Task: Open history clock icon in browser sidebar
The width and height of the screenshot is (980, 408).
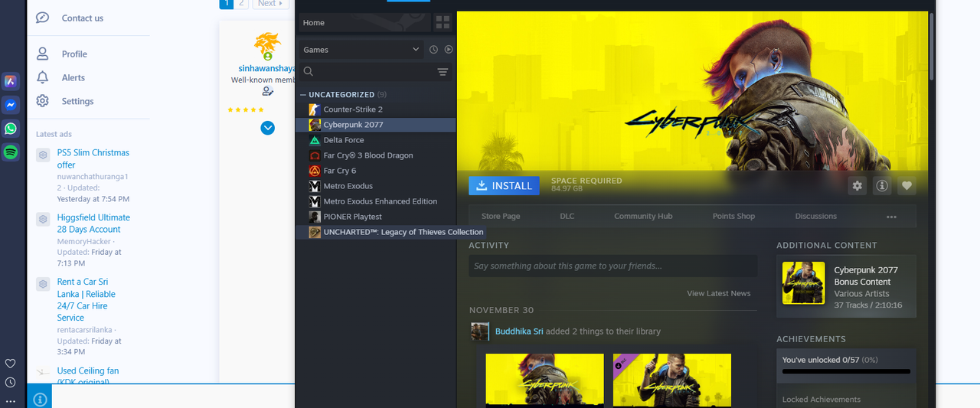Action: click(11, 382)
